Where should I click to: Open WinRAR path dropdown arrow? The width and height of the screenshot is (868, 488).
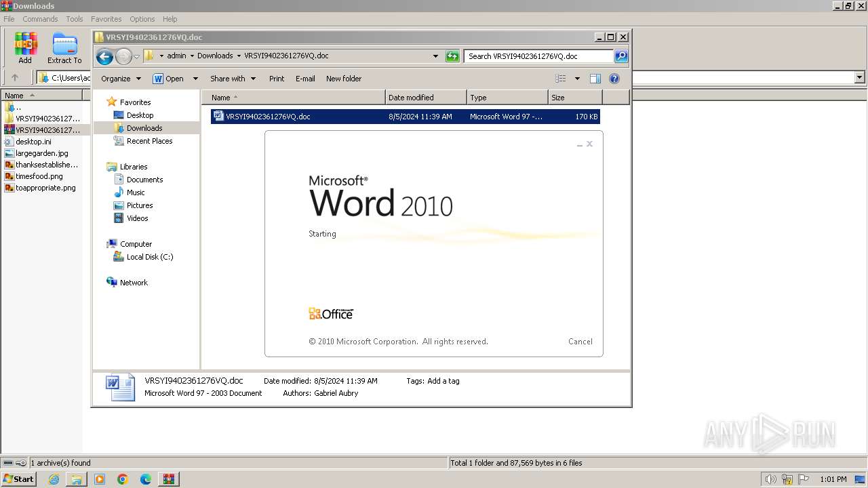pos(859,77)
